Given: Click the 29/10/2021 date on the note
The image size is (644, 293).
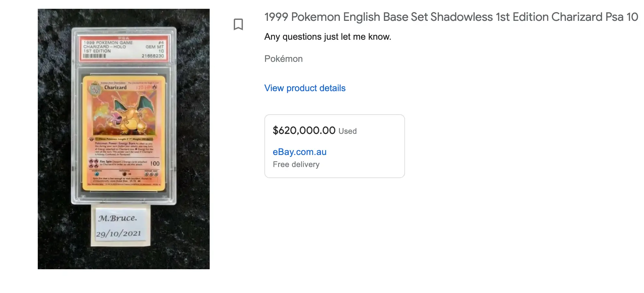Looking at the screenshot, I should click(119, 234).
